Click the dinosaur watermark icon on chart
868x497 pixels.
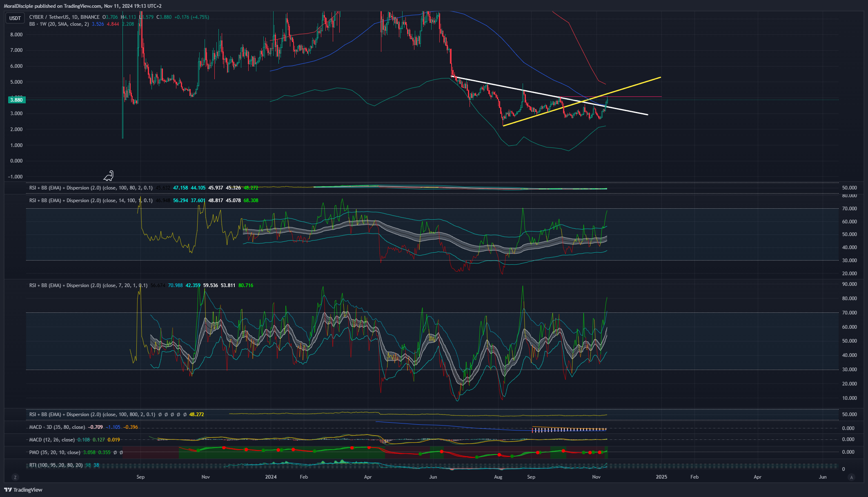pos(109,176)
